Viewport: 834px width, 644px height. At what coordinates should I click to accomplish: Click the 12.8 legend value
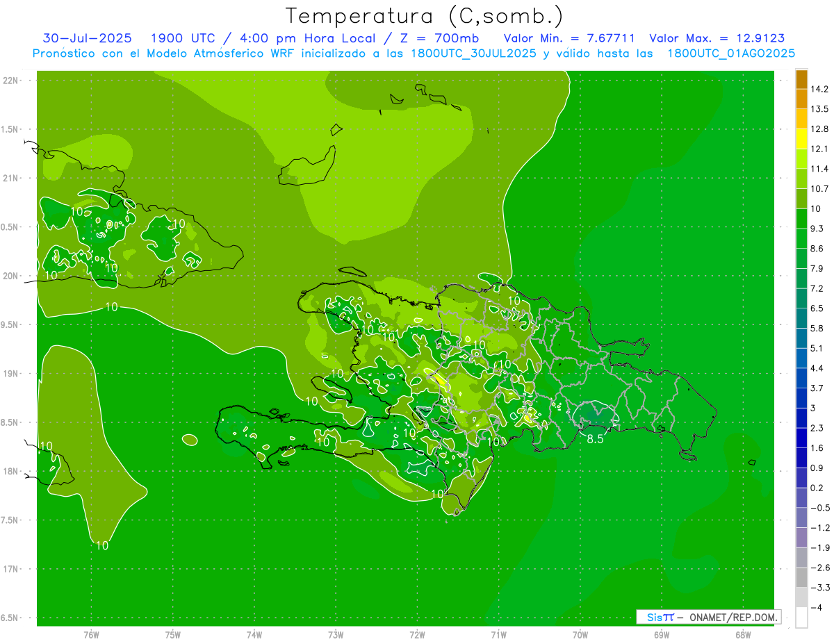819,129
